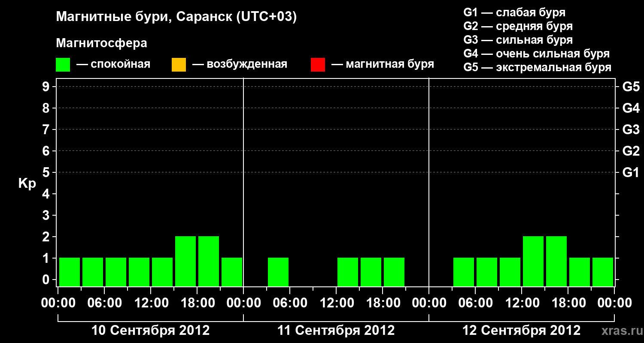The height and width of the screenshot is (343, 644).
Task: Click the right-axis 'G5' label
Action: tap(631, 87)
